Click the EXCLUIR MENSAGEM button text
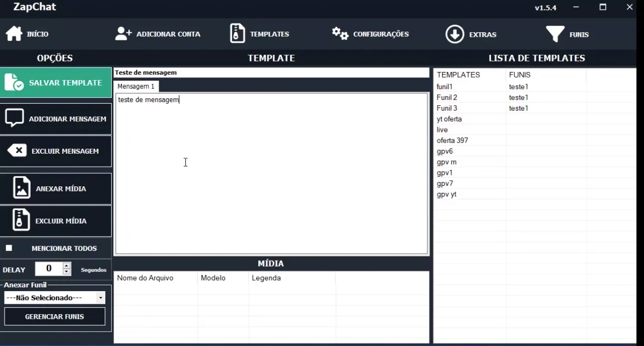The height and width of the screenshot is (346, 644). point(65,151)
